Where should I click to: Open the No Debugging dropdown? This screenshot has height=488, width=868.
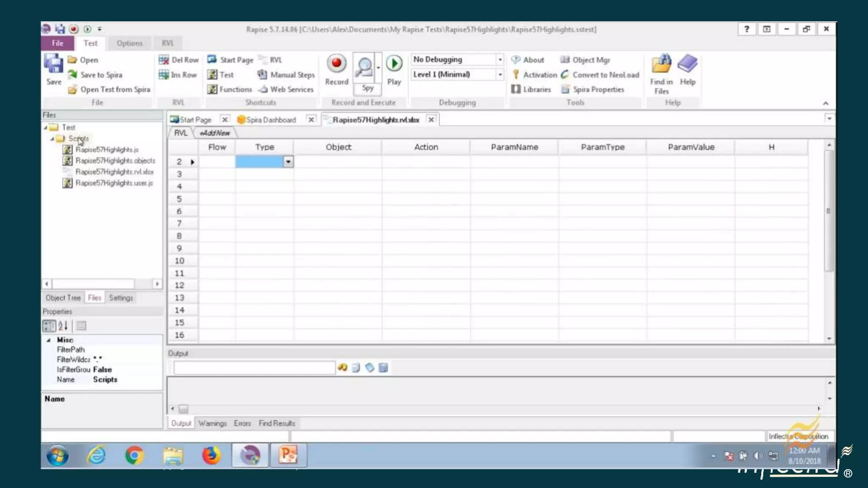coord(500,60)
